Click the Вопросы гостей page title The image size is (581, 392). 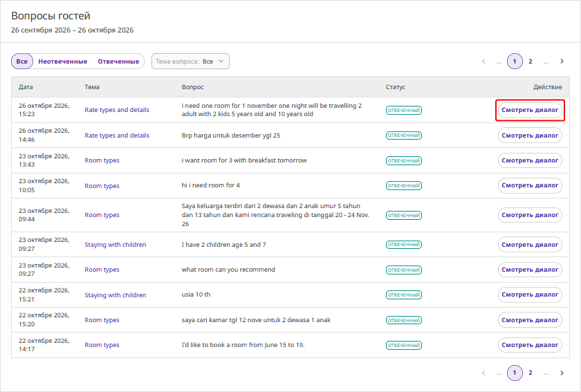[x=50, y=16]
